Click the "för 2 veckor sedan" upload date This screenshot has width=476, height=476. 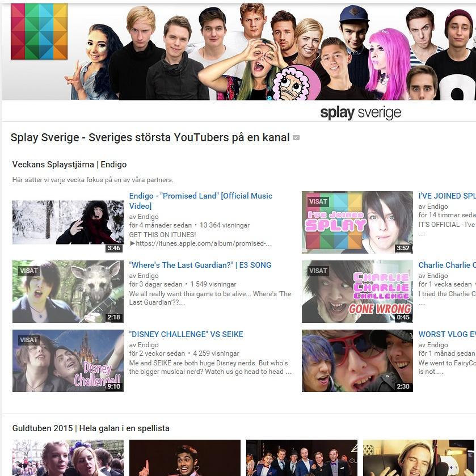click(x=157, y=353)
